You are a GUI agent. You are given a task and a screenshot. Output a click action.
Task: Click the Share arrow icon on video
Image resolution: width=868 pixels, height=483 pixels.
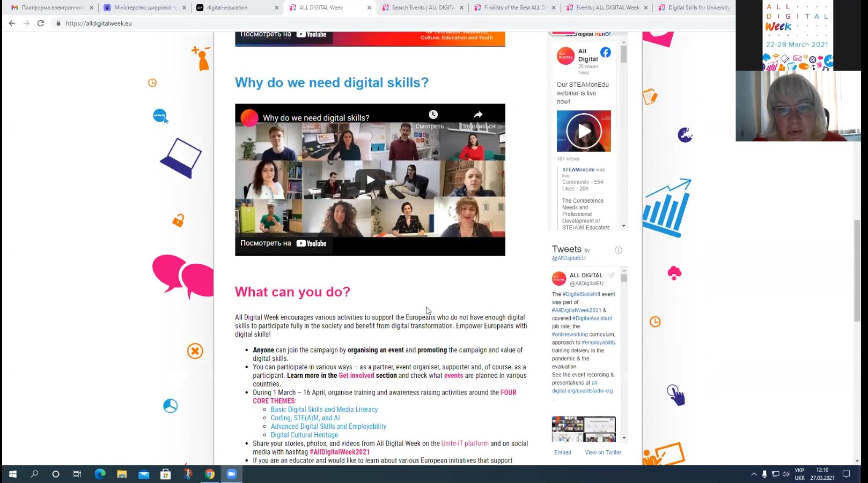pos(478,115)
